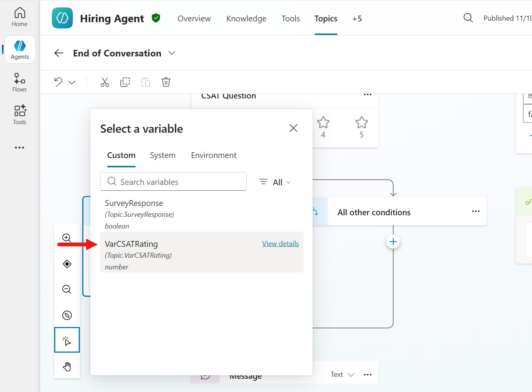Open the End of Conversation topic dropdown
This screenshot has height=392, width=532.
coord(172,53)
